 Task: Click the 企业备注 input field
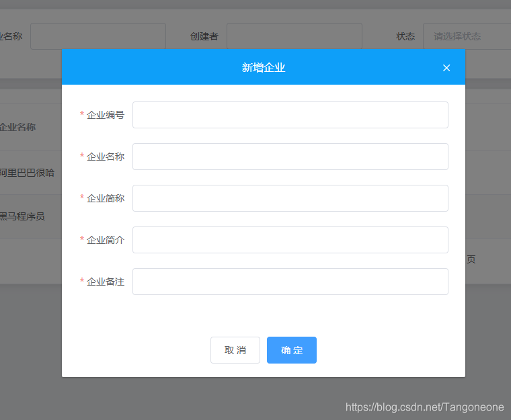click(x=290, y=282)
